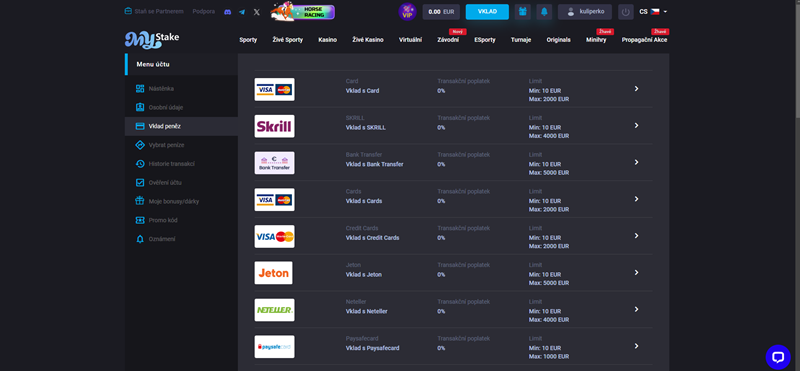Open the X social icon
The image size is (800, 371).
coord(257,12)
